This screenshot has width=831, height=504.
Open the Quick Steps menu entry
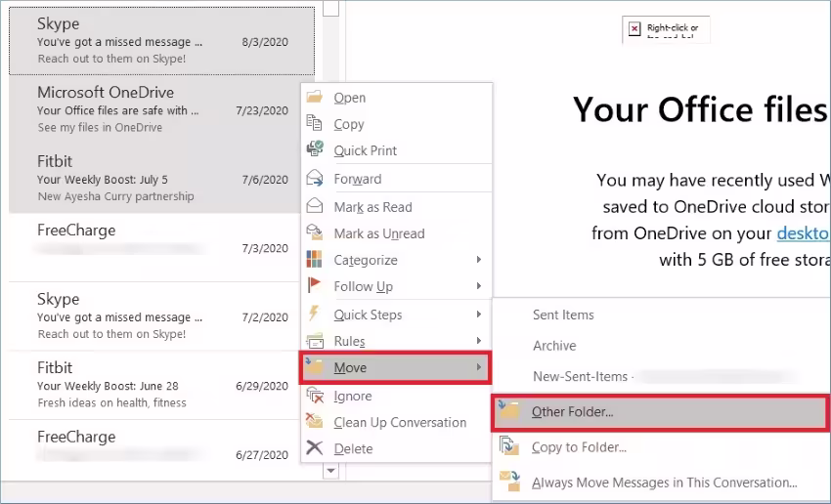point(396,315)
